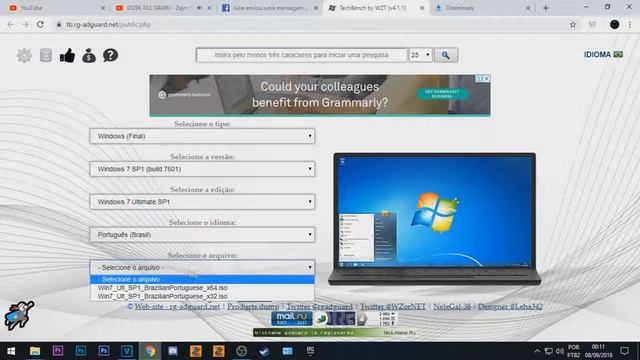This screenshot has width=640, height=360.
Task: Click the IDIOMA Brazilian flag
Action: click(x=618, y=54)
